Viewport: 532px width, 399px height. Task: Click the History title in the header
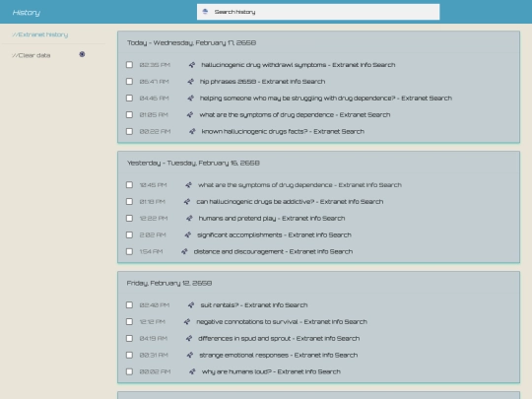tap(27, 13)
